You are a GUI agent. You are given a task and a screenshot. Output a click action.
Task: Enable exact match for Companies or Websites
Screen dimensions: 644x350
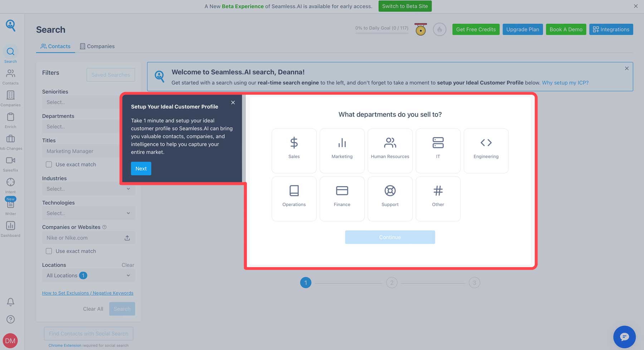(49, 251)
